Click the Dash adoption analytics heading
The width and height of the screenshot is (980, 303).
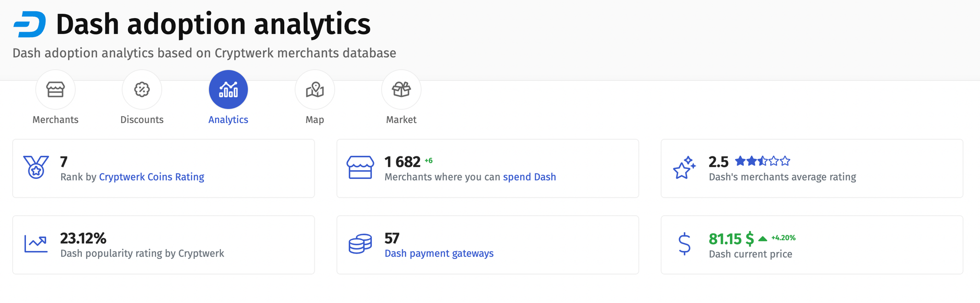(213, 24)
